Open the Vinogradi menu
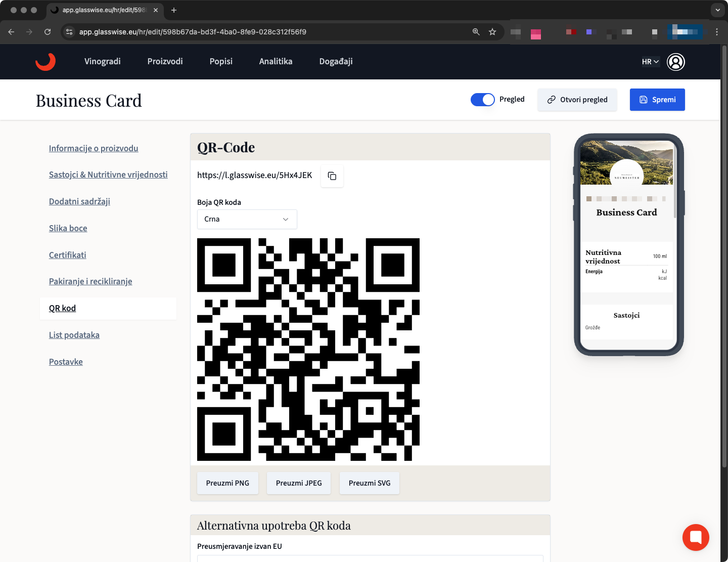Screen dimensions: 728x562 click(x=103, y=61)
